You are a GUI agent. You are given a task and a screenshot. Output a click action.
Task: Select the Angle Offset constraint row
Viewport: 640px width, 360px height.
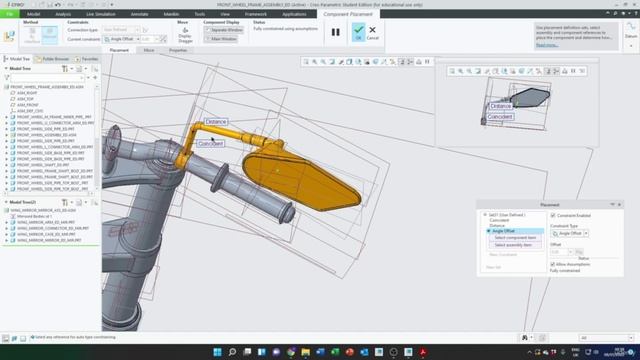coord(516,231)
